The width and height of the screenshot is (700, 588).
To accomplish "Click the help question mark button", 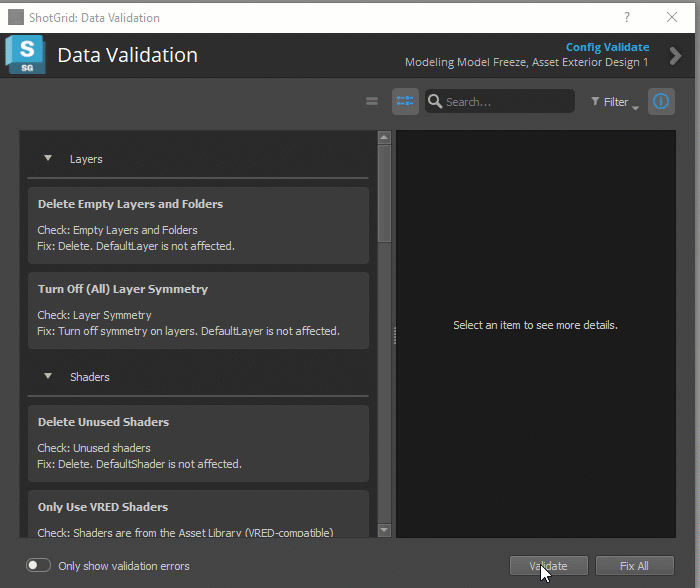I will (627, 17).
